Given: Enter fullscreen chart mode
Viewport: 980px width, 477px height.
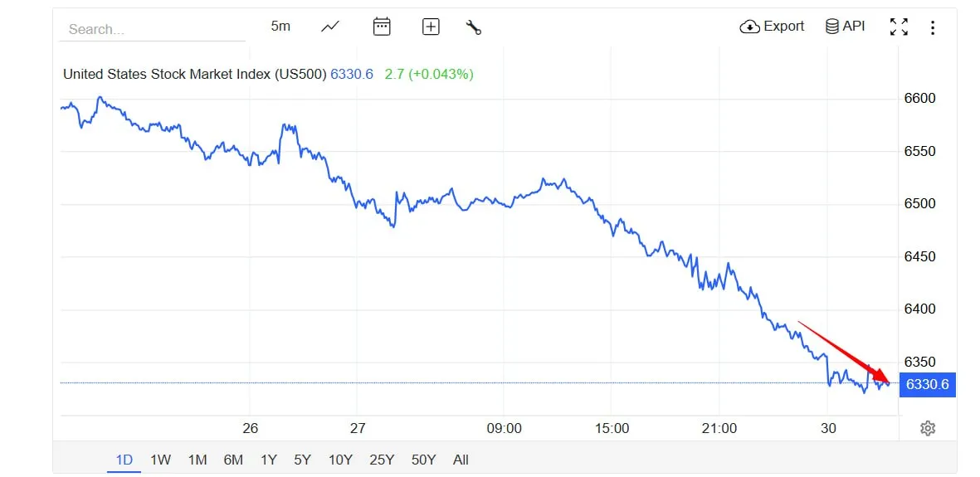Looking at the screenshot, I should pos(899,27).
